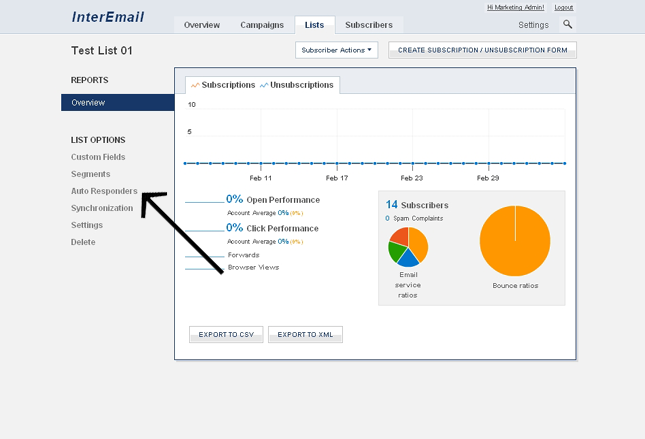The width and height of the screenshot is (645, 439).
Task: Click the Logout link
Action: pyautogui.click(x=564, y=7)
